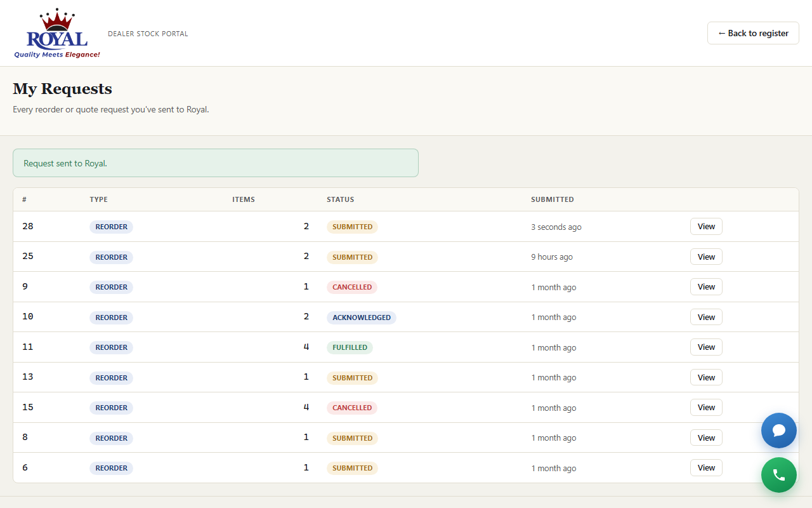The width and height of the screenshot is (812, 508).
Task: Click the SUBMITTED column header
Action: [553, 199]
